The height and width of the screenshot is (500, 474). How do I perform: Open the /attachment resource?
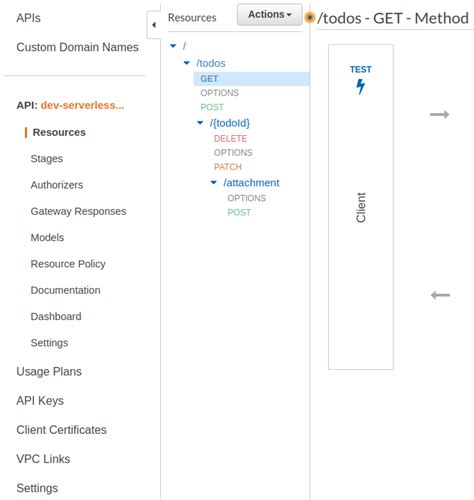251,183
